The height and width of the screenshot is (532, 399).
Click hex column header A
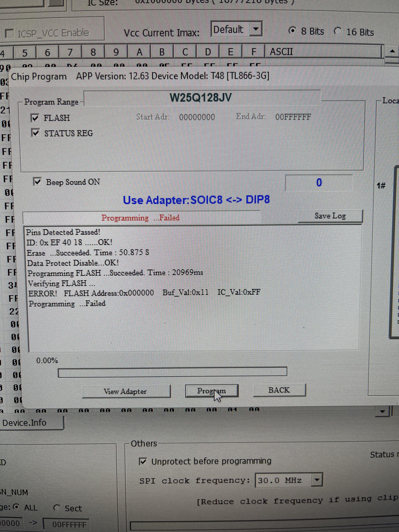click(x=139, y=52)
